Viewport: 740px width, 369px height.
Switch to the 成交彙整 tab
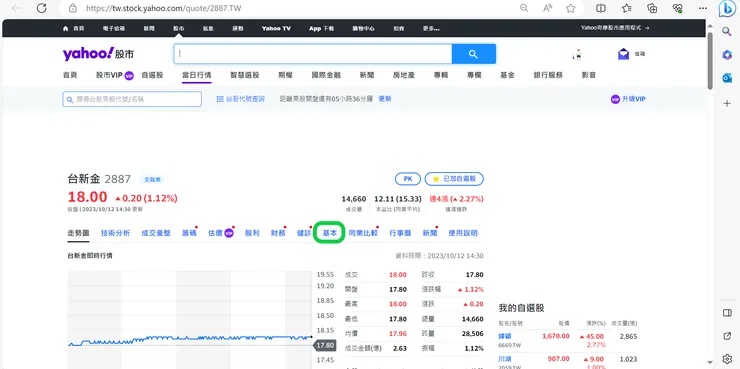pyautogui.click(x=156, y=233)
